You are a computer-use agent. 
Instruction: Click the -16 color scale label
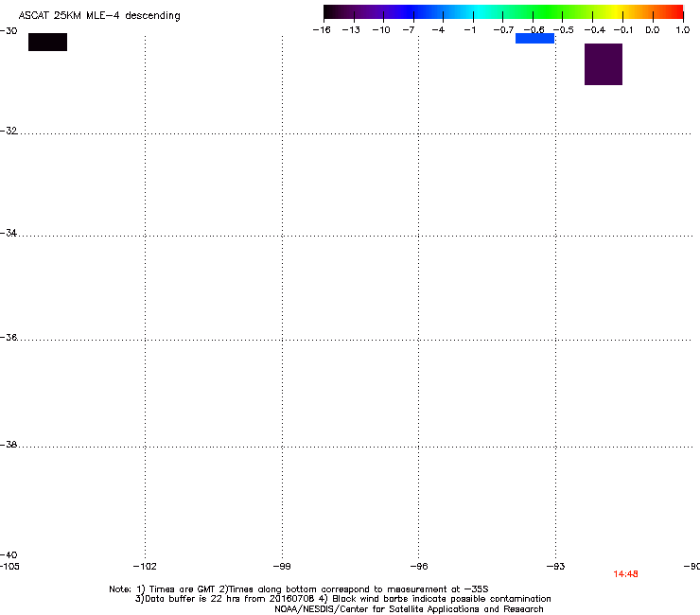tap(322, 30)
